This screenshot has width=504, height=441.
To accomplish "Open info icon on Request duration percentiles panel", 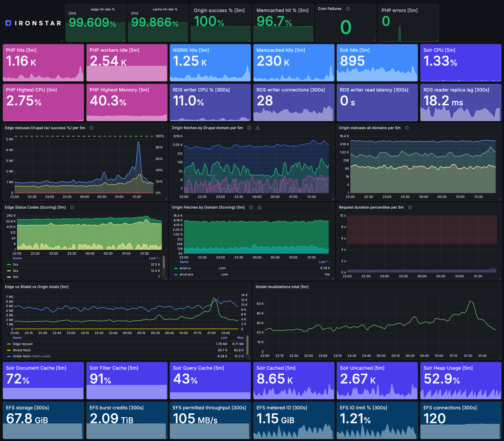I will click(410, 207).
